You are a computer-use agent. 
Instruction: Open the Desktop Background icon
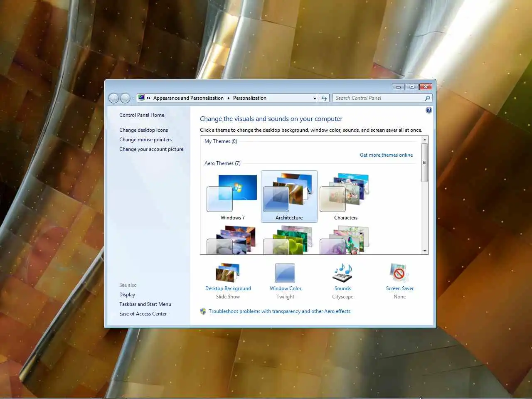(228, 273)
